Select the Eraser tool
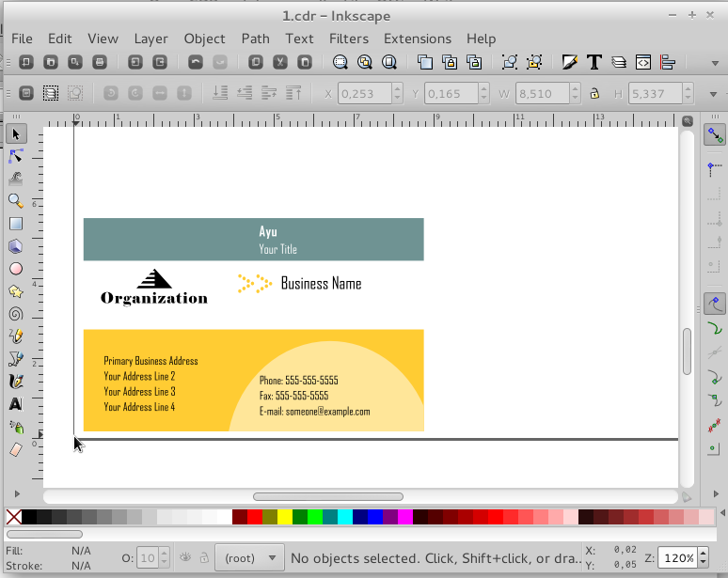The width and height of the screenshot is (728, 578). point(16,449)
